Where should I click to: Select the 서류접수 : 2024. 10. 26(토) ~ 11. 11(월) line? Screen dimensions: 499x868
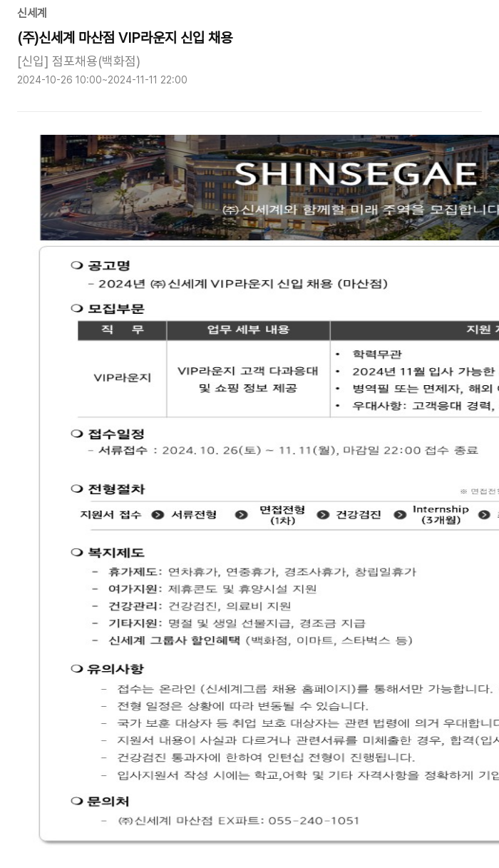(283, 450)
